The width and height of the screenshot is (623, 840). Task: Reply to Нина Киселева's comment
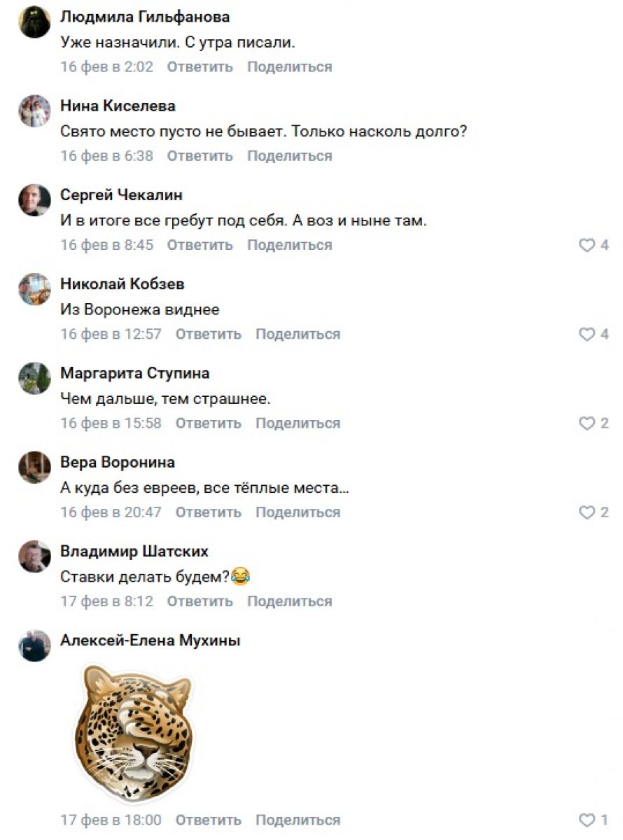click(199, 156)
